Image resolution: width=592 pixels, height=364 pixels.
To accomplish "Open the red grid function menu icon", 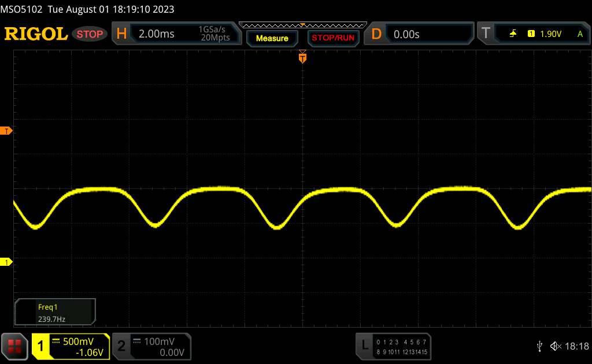I will (14, 346).
